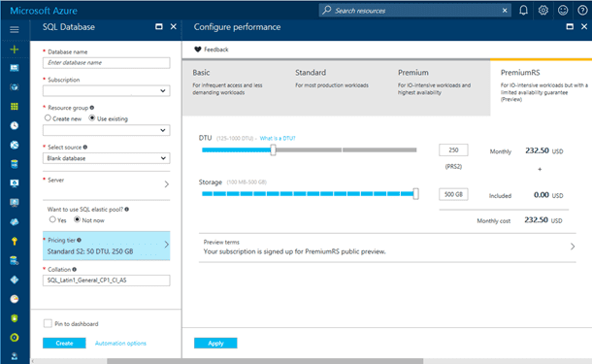
Task: Click the storage value box showing 500 GB
Action: tap(453, 194)
